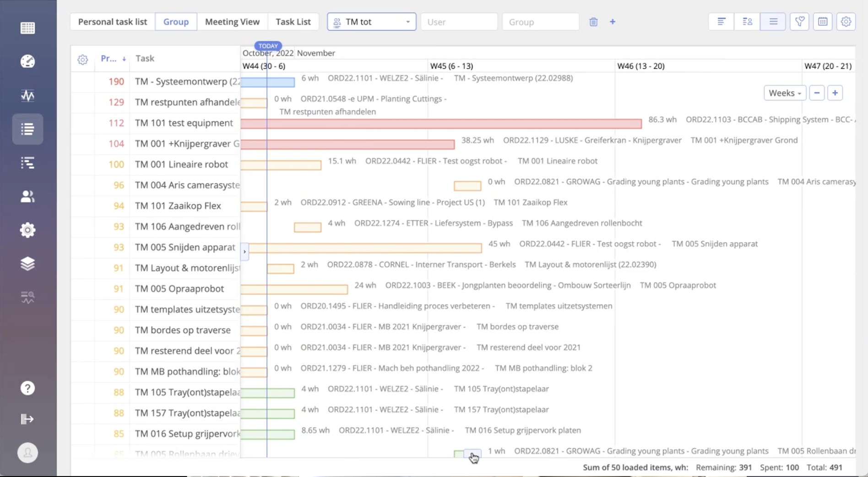Click the logout arrow icon in sidebar
Viewport: 868px width, 477px height.
pyautogui.click(x=27, y=419)
